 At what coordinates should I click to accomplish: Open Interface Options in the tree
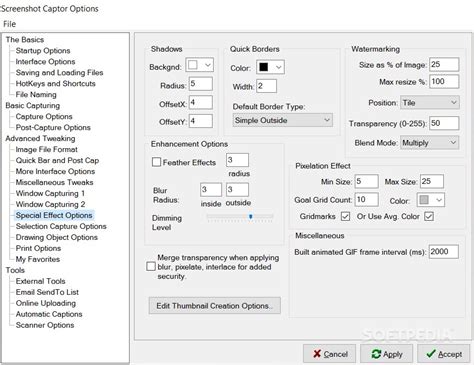point(45,62)
